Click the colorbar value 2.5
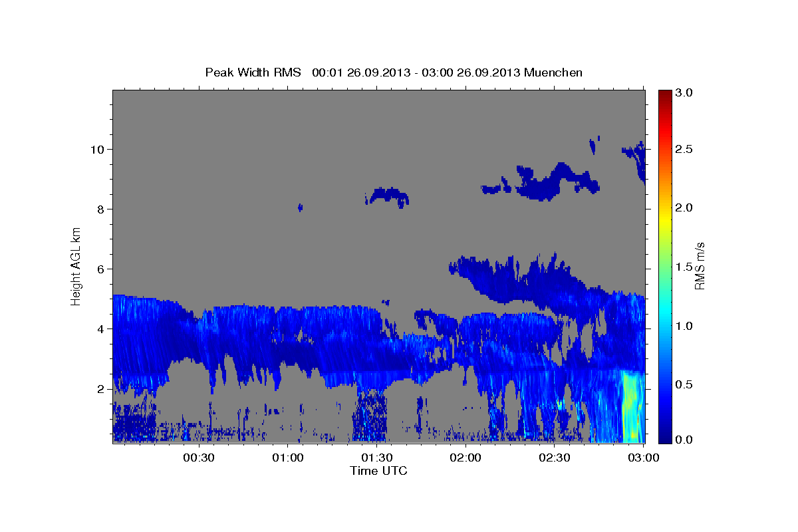 pyautogui.click(x=685, y=149)
